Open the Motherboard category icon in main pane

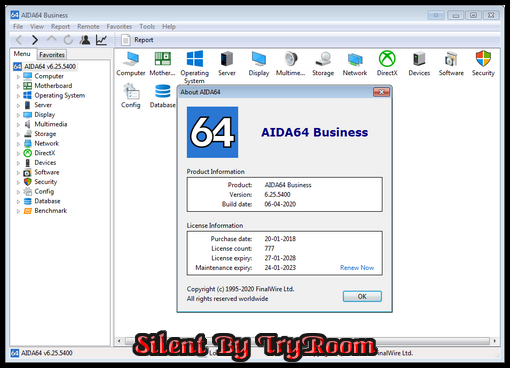point(162,64)
